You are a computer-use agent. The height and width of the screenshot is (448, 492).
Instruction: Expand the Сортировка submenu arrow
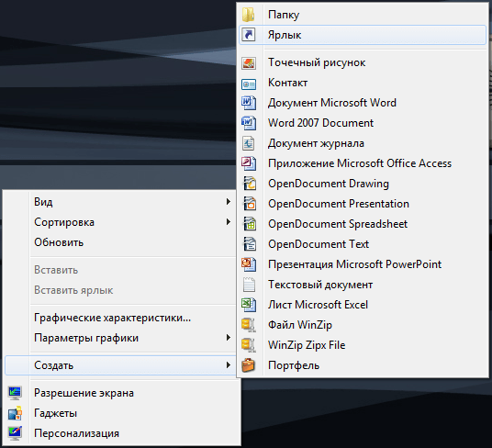229,222
